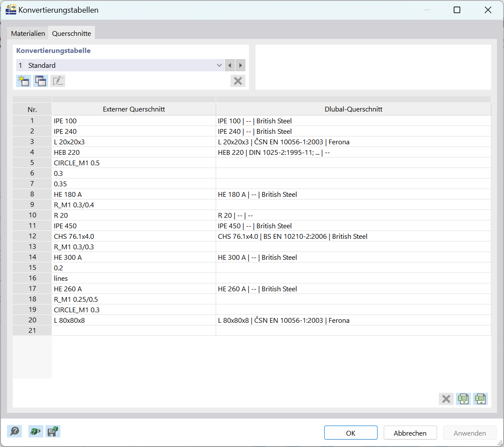Load saved conversion settings icon
This screenshot has width=504, height=447.
pos(35,431)
